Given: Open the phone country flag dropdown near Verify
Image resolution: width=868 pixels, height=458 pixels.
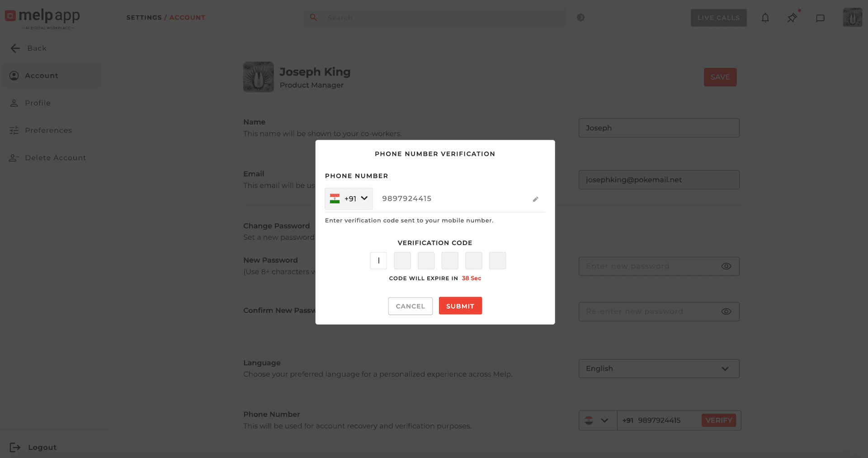Looking at the screenshot, I should click(598, 420).
